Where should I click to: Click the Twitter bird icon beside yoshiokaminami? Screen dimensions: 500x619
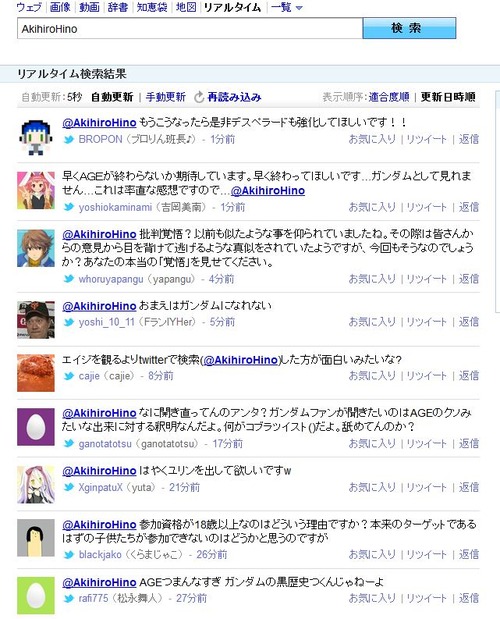point(69,207)
